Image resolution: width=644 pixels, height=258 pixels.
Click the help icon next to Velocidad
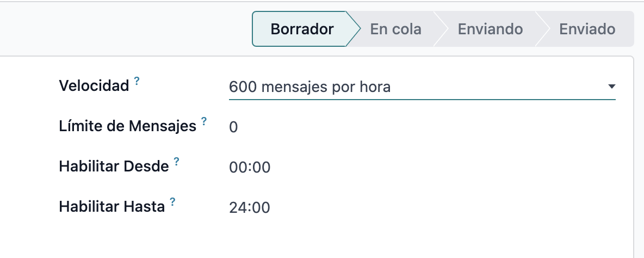(x=137, y=82)
